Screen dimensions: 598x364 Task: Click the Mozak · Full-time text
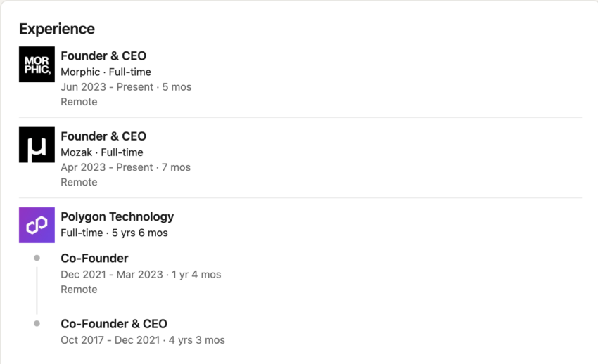102,152
